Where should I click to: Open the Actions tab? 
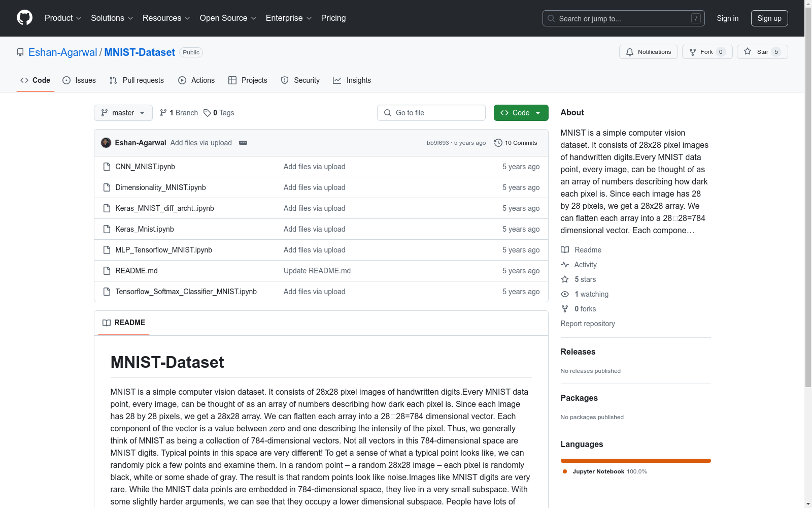(196, 80)
